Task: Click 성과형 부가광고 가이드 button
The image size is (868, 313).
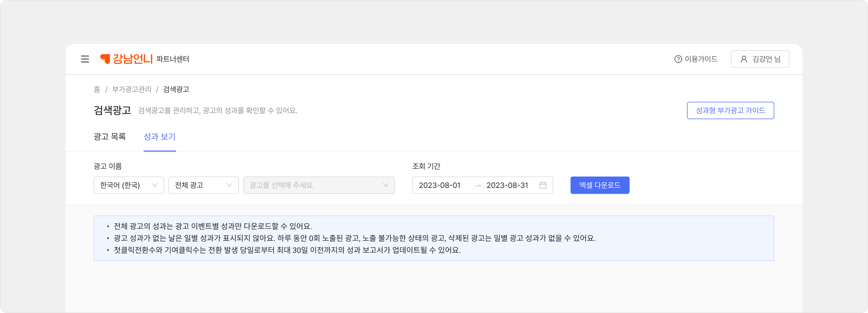Action: (730, 110)
